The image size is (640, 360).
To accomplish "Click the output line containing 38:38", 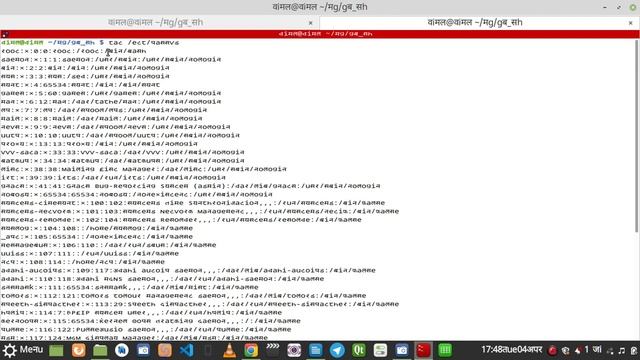I will (144, 169).
